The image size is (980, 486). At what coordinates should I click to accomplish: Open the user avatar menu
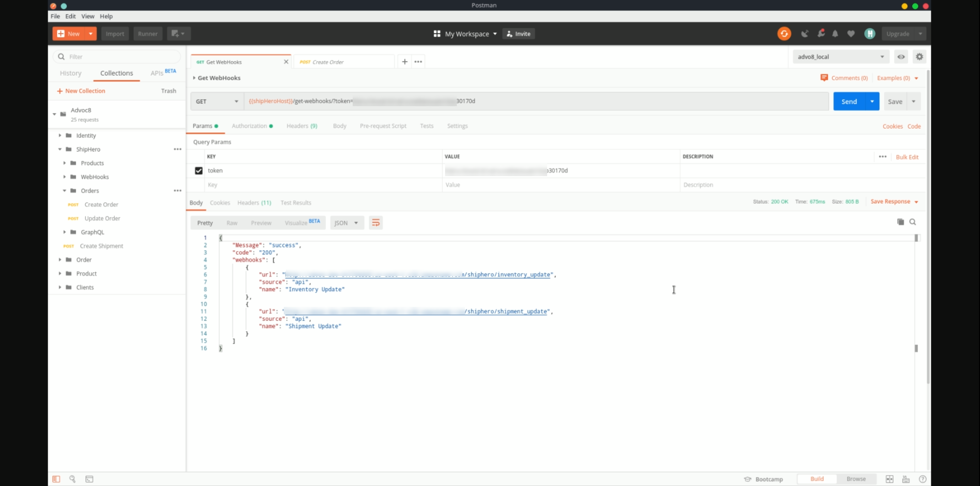(870, 34)
